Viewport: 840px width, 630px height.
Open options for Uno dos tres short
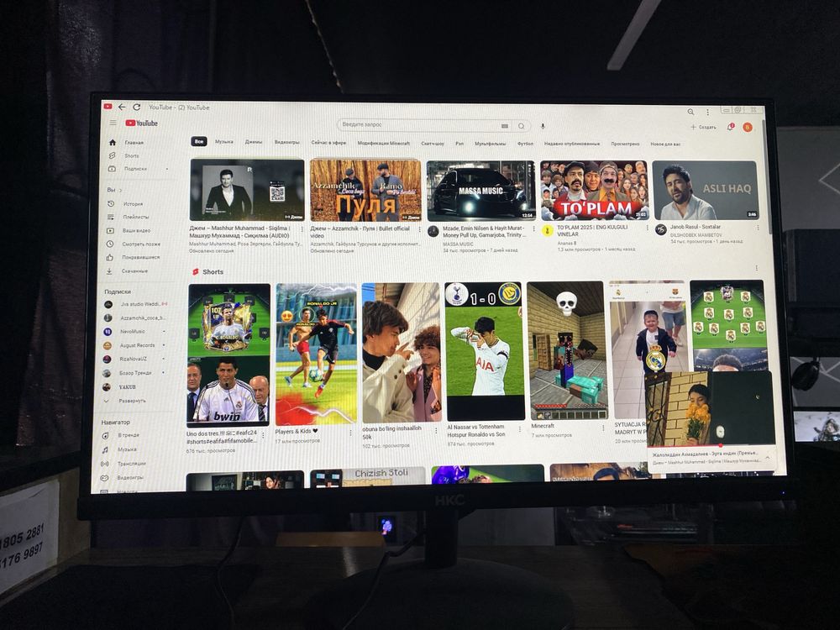tap(263, 435)
